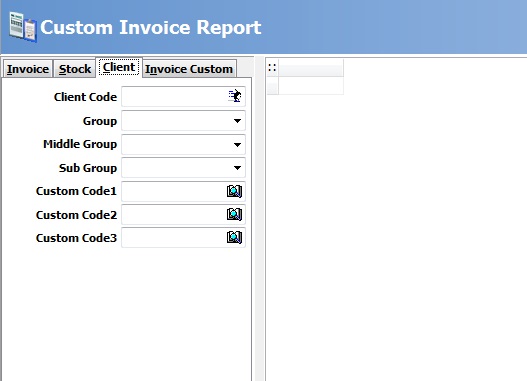This screenshot has height=381, width=527.
Task: Expand the Sub Group dropdown arrow
Action: [x=237, y=167]
